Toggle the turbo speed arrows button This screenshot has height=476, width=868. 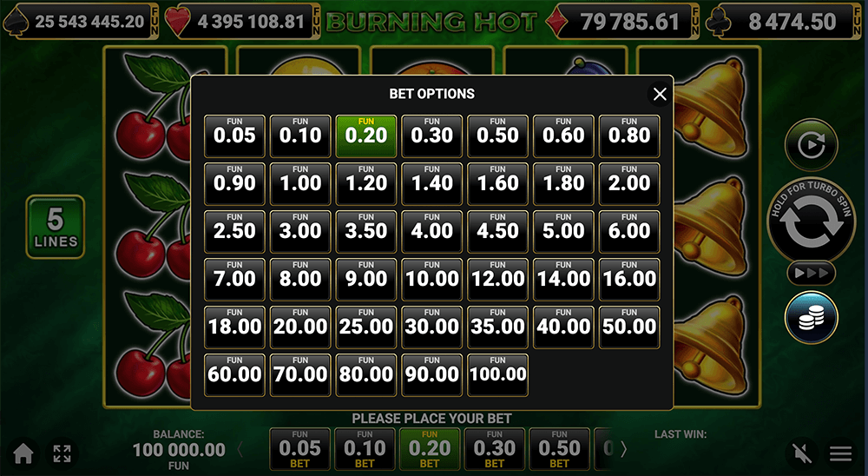pos(811,274)
